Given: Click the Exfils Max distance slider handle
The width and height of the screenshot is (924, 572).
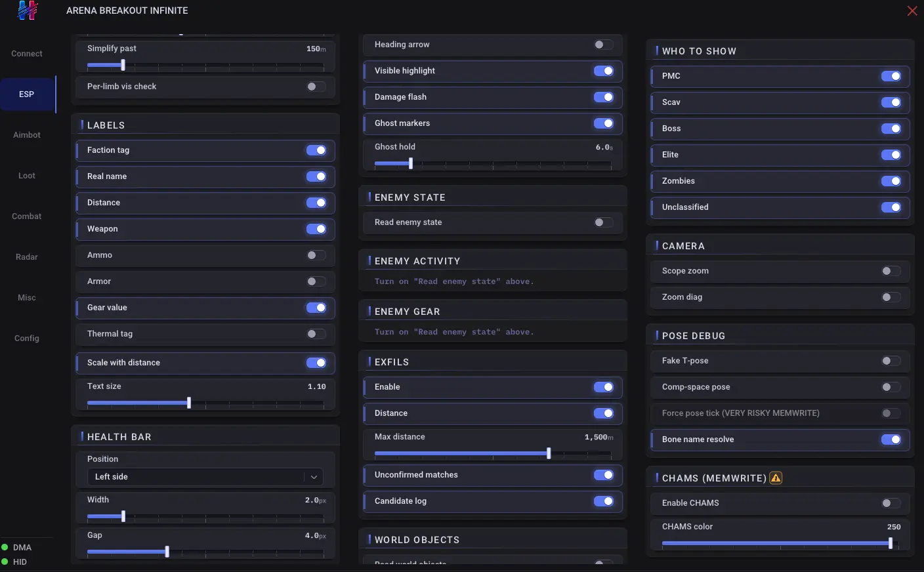Looking at the screenshot, I should point(549,453).
